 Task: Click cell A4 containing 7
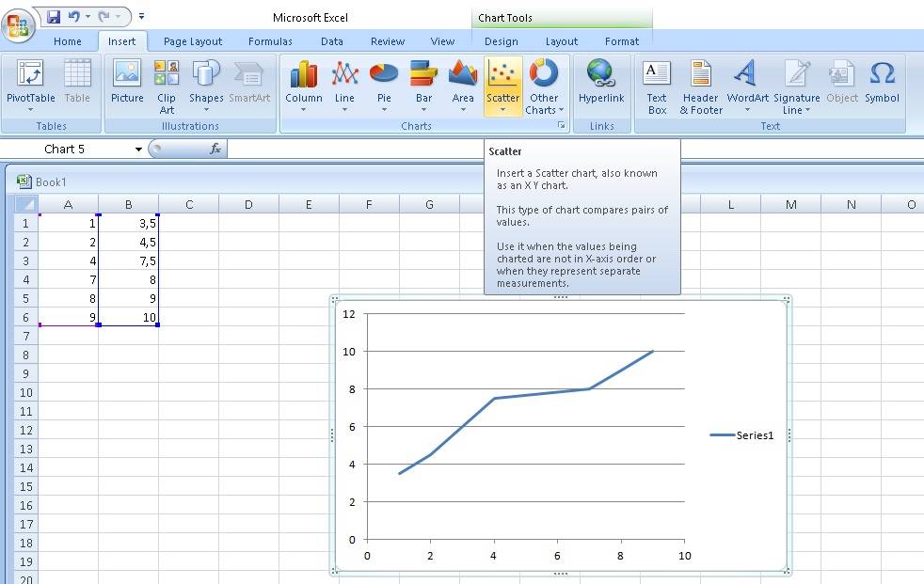(69, 279)
